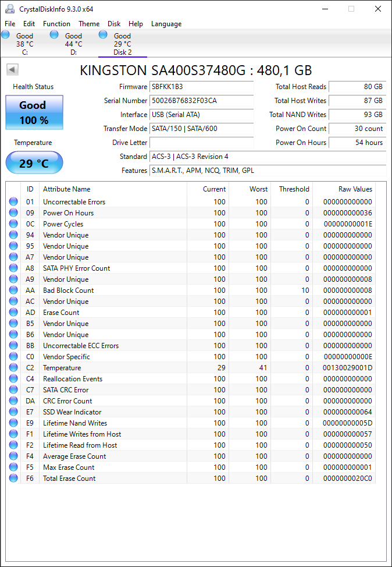The height and width of the screenshot is (567, 392).
Task: Click the Good 100 % health status button
Action: (x=34, y=112)
